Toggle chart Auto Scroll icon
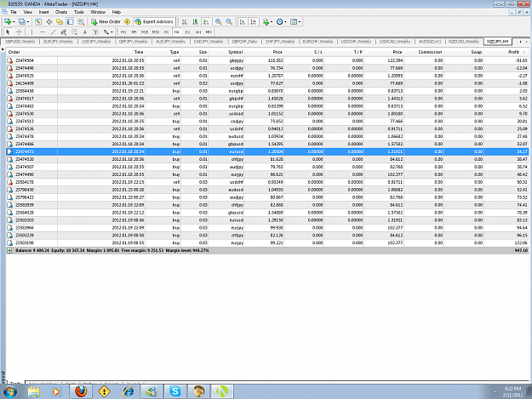532x399 pixels. [243, 22]
